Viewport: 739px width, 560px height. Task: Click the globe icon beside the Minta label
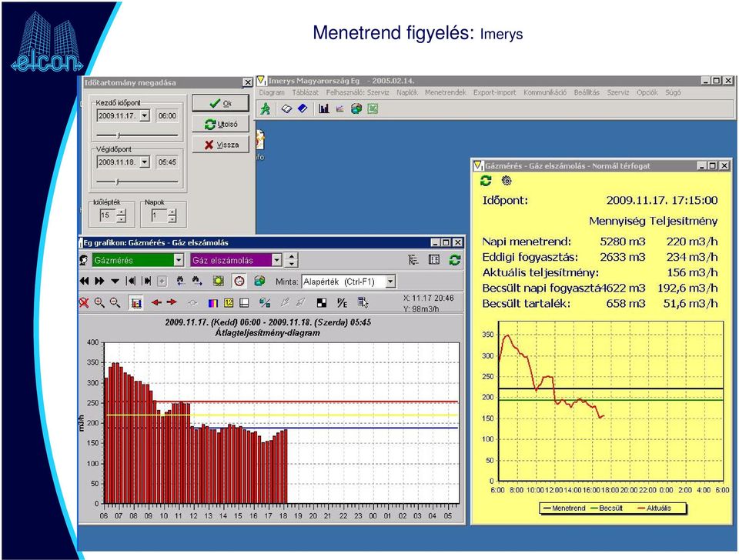[259, 282]
